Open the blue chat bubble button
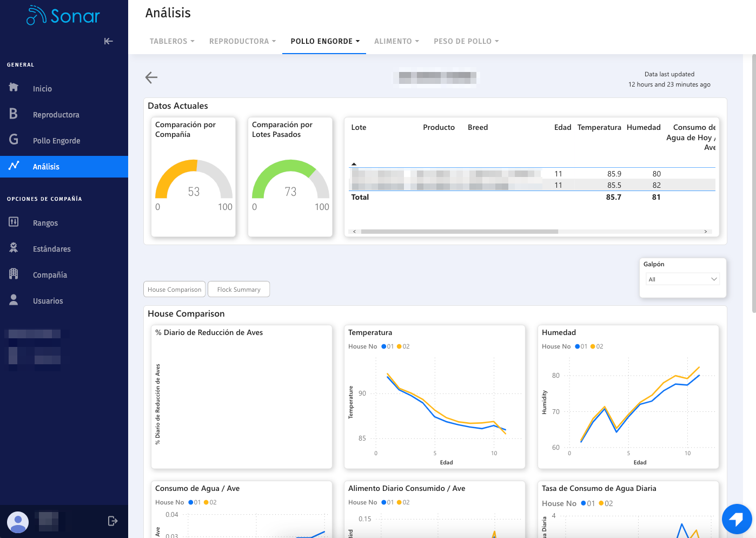 tap(737, 519)
